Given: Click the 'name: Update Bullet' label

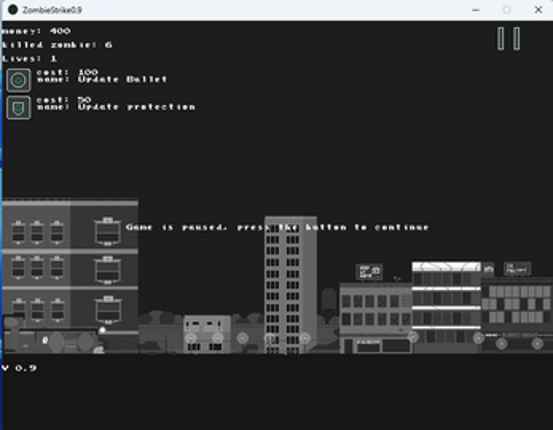Looking at the screenshot, I should coord(102,79).
